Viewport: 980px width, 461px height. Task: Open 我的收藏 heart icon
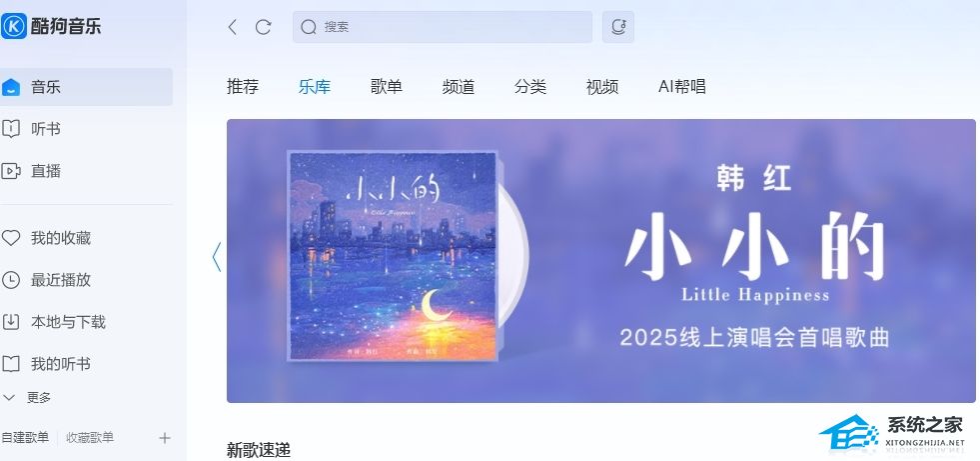[11, 238]
